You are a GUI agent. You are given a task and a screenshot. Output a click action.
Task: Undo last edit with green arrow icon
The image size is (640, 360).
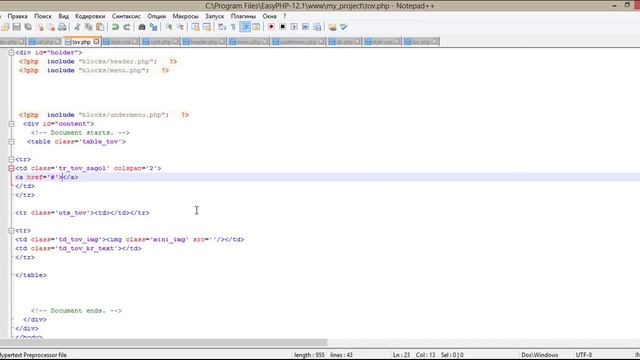click(116, 27)
